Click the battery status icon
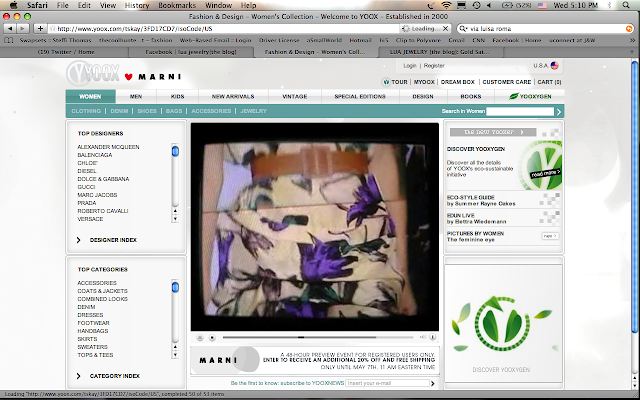 pos(507,5)
